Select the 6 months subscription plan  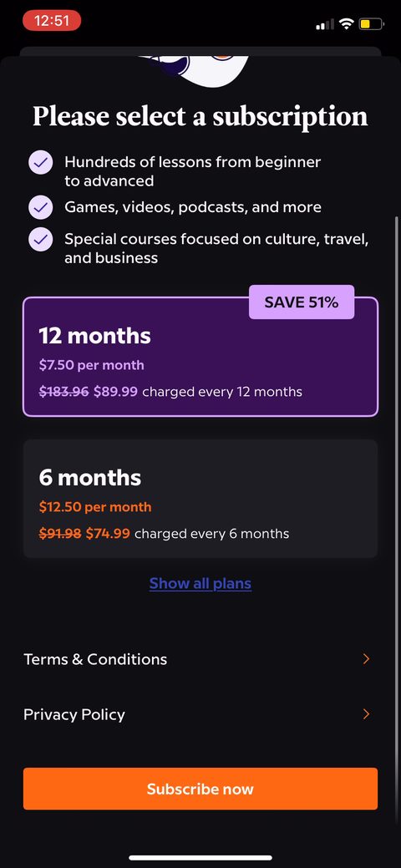tap(200, 498)
